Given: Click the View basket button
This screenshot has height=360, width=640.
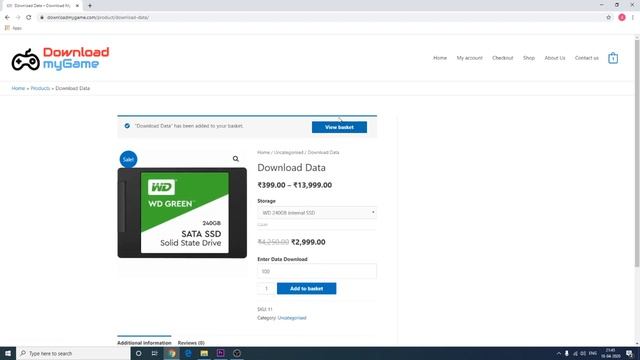Looking at the screenshot, I should [x=339, y=127].
